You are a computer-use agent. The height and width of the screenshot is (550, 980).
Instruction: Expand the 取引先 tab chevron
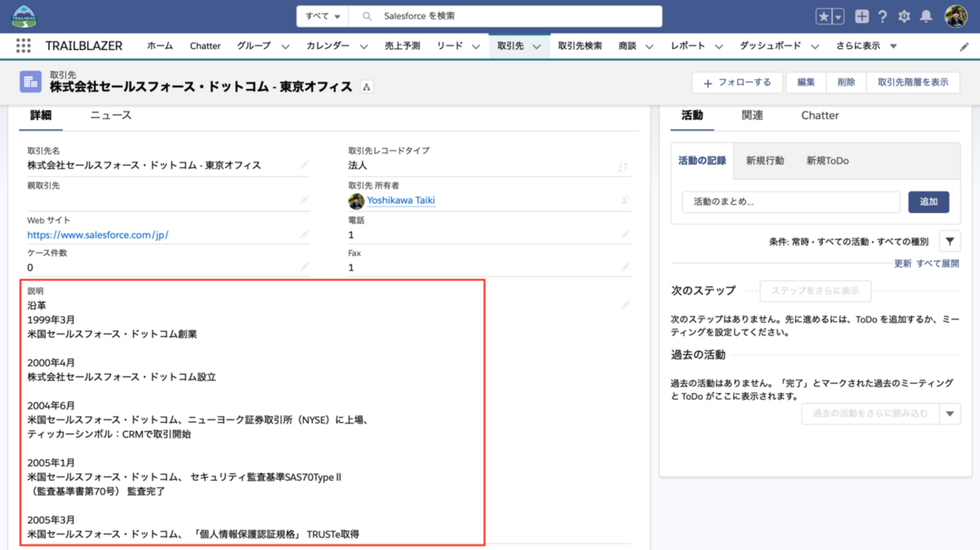tap(536, 47)
